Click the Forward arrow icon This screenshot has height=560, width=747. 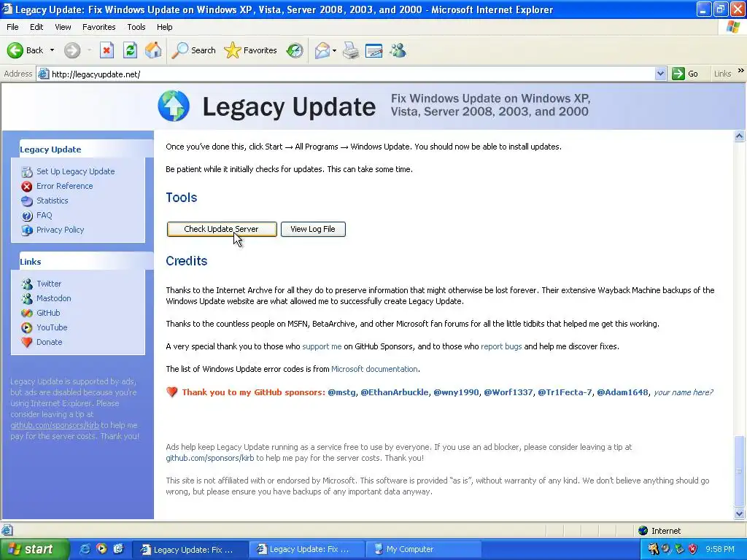pos(72,50)
